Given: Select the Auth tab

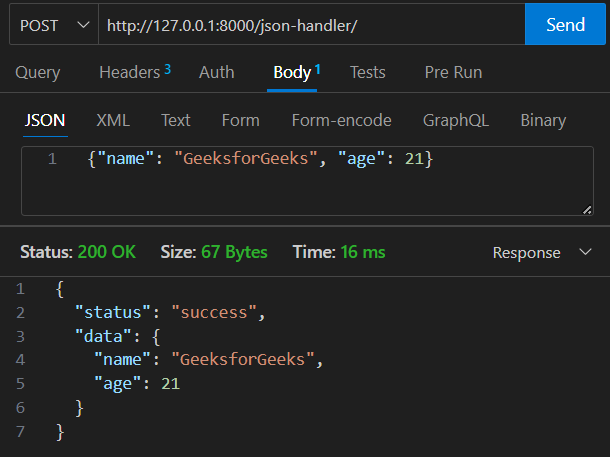Looking at the screenshot, I should (216, 72).
